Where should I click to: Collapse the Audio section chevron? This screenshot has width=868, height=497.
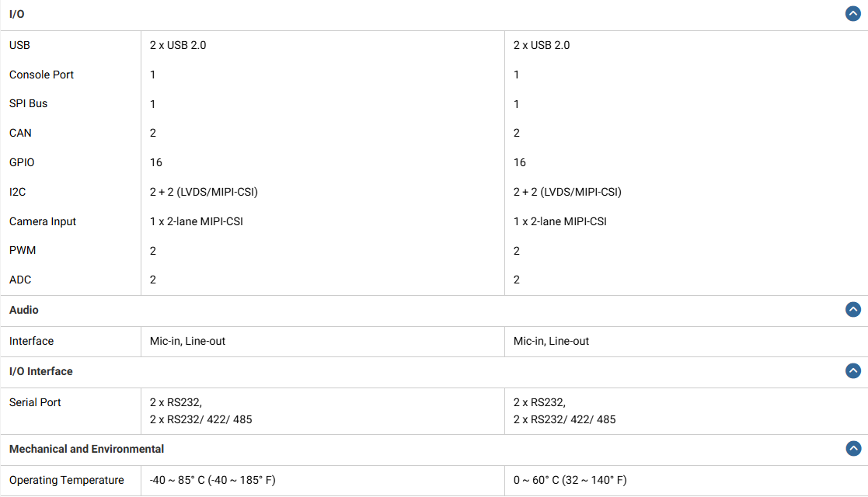pos(853,310)
